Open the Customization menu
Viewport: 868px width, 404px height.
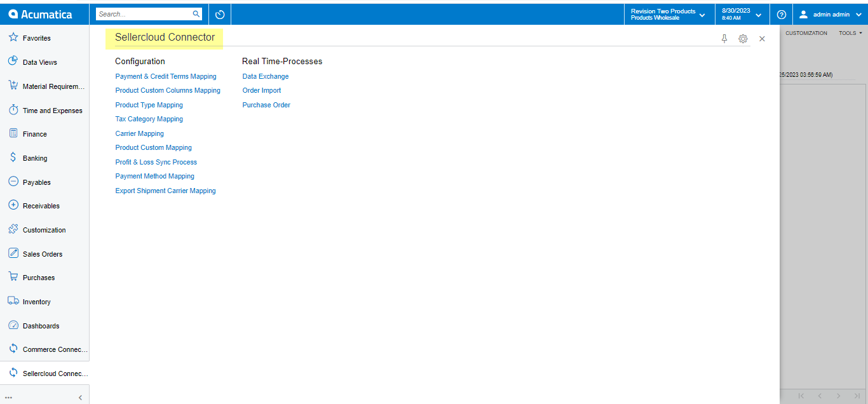click(806, 33)
